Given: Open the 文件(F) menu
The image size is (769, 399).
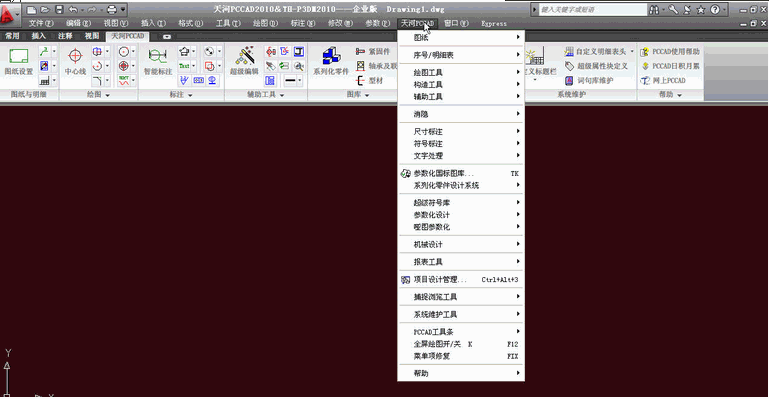Looking at the screenshot, I should tap(40, 23).
